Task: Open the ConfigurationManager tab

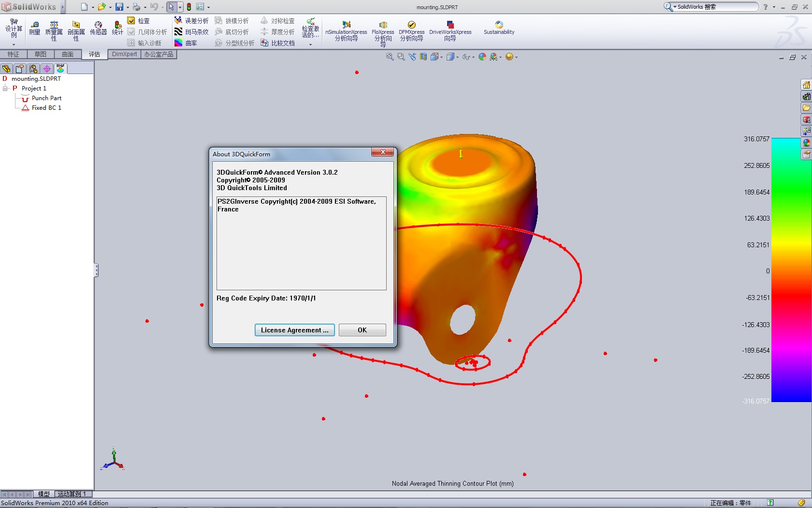Action: point(33,68)
